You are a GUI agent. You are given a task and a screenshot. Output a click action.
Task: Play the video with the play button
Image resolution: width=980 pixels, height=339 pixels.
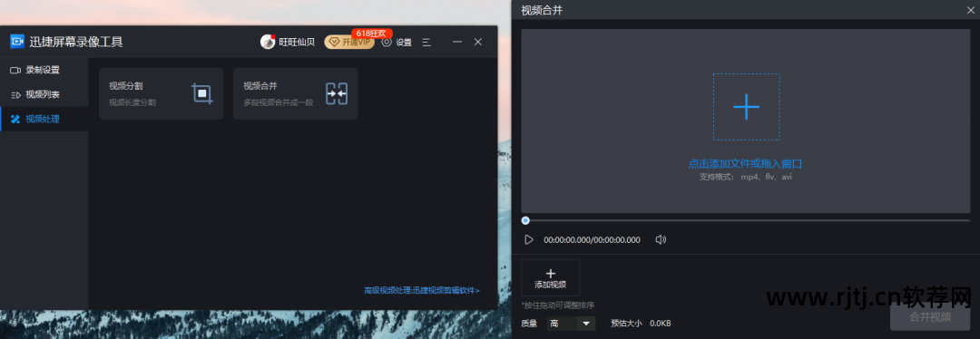pos(529,239)
